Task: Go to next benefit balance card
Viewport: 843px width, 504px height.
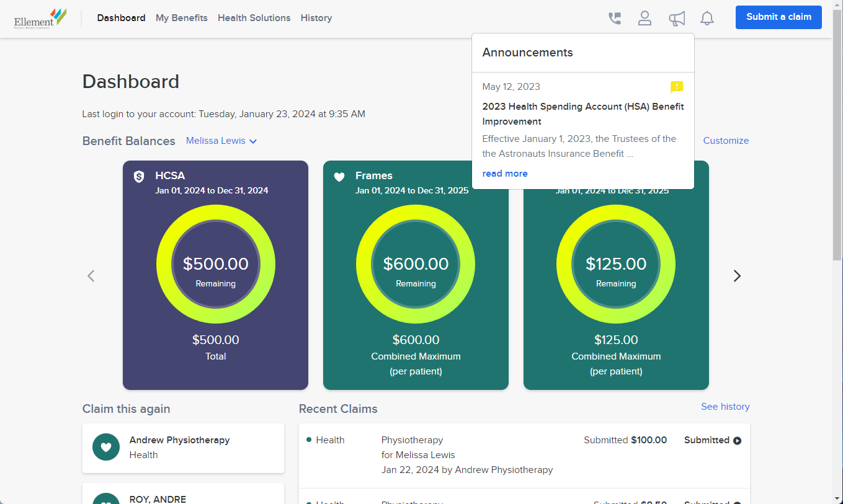Action: (736, 276)
